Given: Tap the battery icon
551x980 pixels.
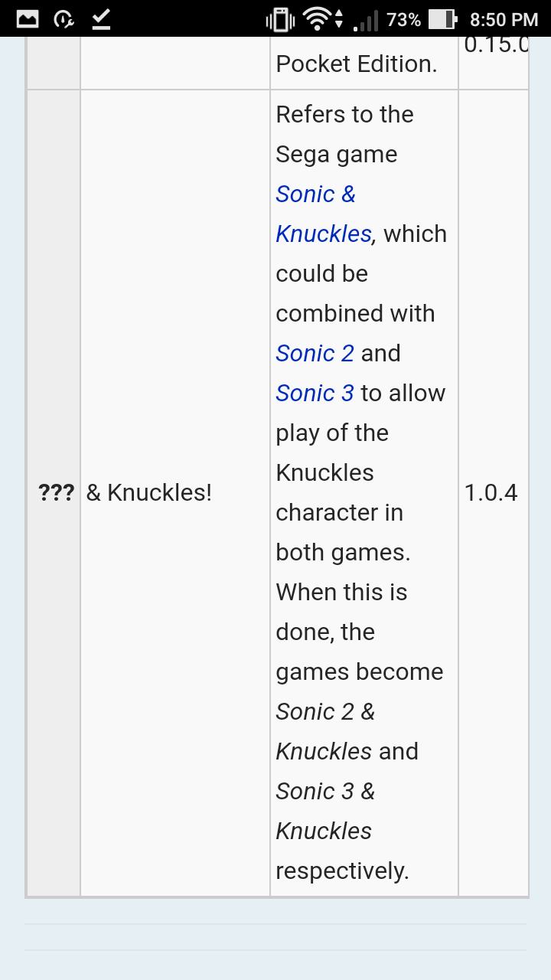Looking at the screenshot, I should (442, 19).
